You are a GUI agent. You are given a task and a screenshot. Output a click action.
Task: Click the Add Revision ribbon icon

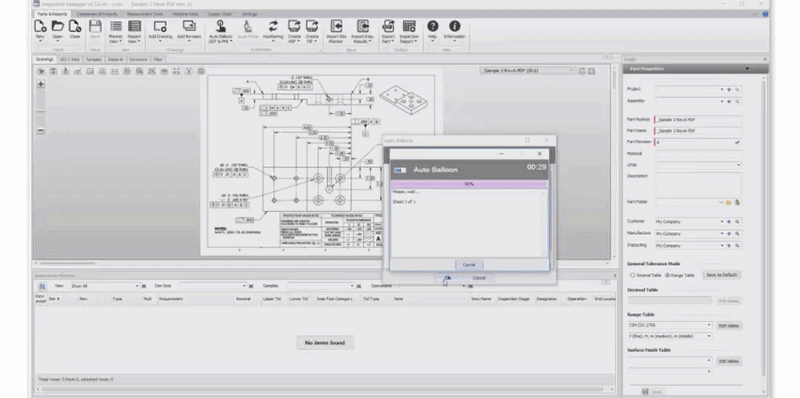(x=189, y=30)
